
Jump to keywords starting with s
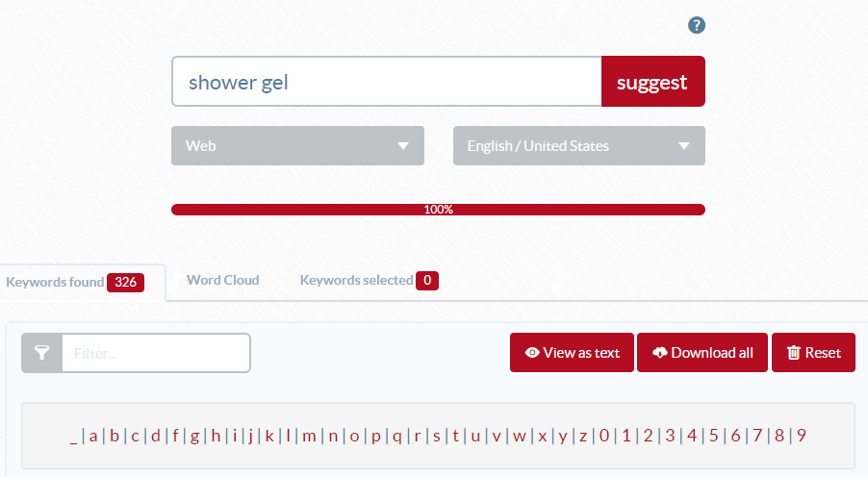[436, 437]
